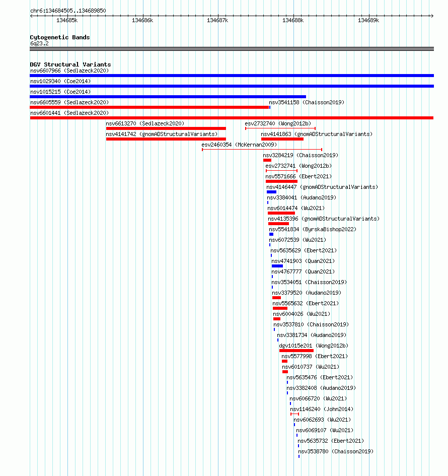Click the DGV Structural Variants track title
Viewport: 448px width, 476px height.
click(x=70, y=64)
